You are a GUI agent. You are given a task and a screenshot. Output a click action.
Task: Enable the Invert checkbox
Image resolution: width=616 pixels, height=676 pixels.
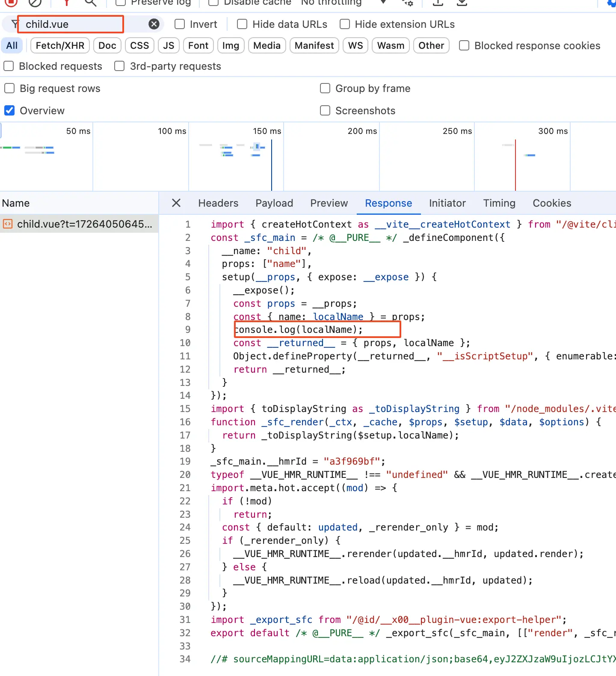[180, 24]
